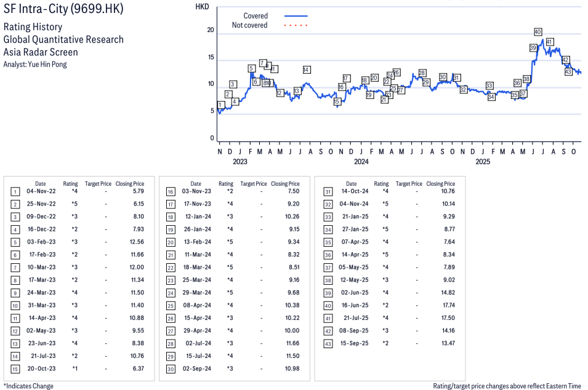Select chart marker 41 on the price line

click(550, 42)
